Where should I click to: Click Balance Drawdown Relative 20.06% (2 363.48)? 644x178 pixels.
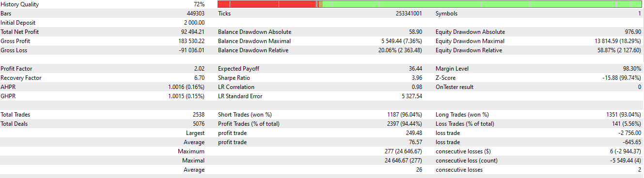[x=400, y=50]
